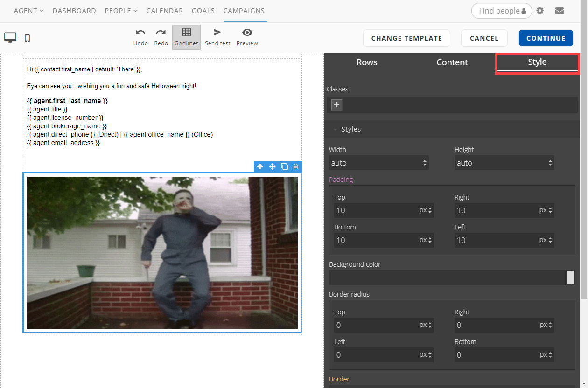Screen dimensions: 588x388
Task: Select parent element with up-arrow icon
Action: coord(260,166)
